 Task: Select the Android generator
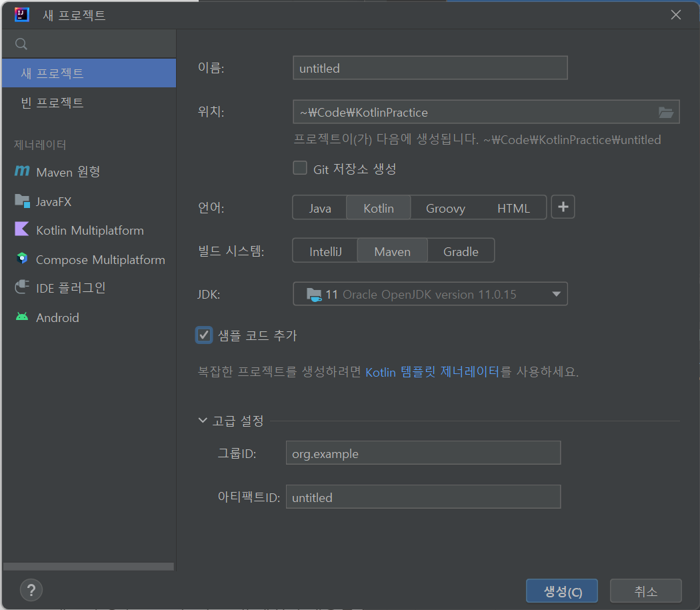pyautogui.click(x=57, y=317)
